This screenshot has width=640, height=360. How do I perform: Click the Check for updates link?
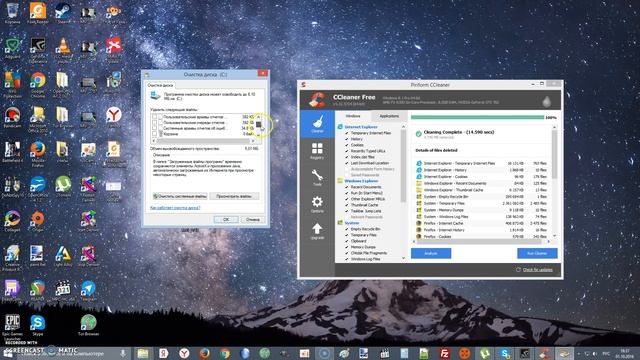click(x=538, y=270)
